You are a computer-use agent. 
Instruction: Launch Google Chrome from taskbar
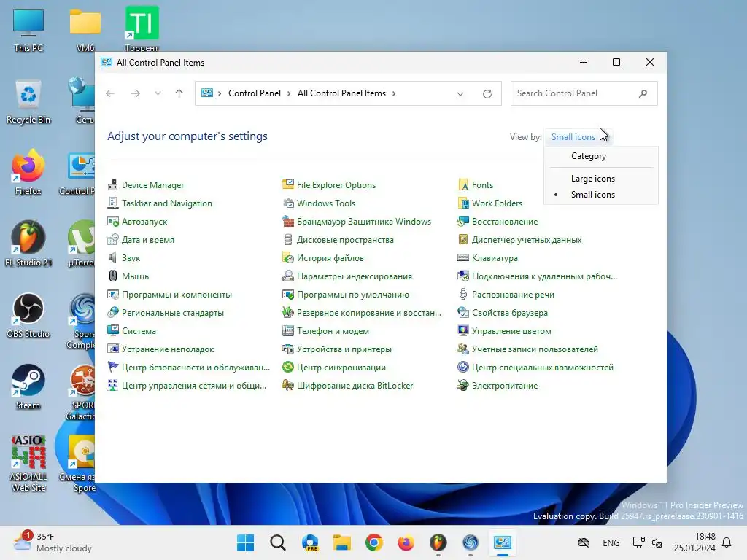(374, 542)
